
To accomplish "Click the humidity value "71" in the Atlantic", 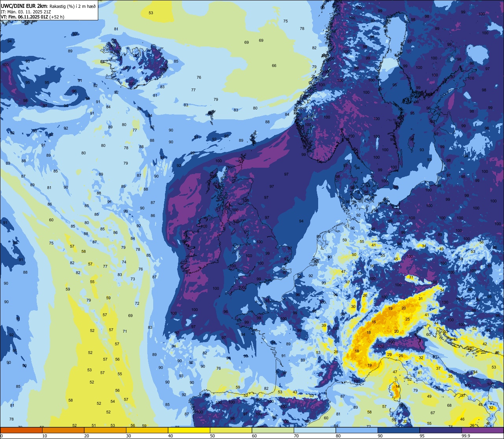I will (125, 331).
